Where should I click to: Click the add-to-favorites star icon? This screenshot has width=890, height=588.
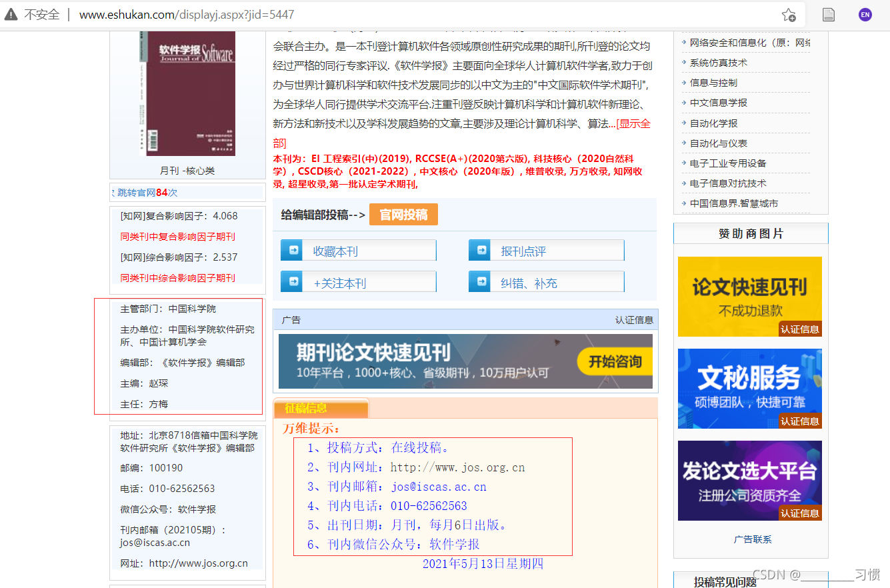[789, 15]
